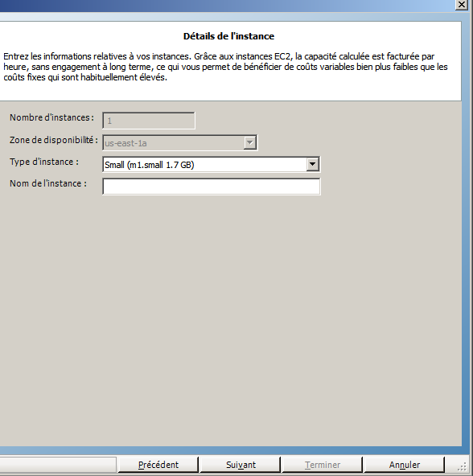Click the Type d'instance label
473x476 pixels.
pyautogui.click(x=44, y=162)
